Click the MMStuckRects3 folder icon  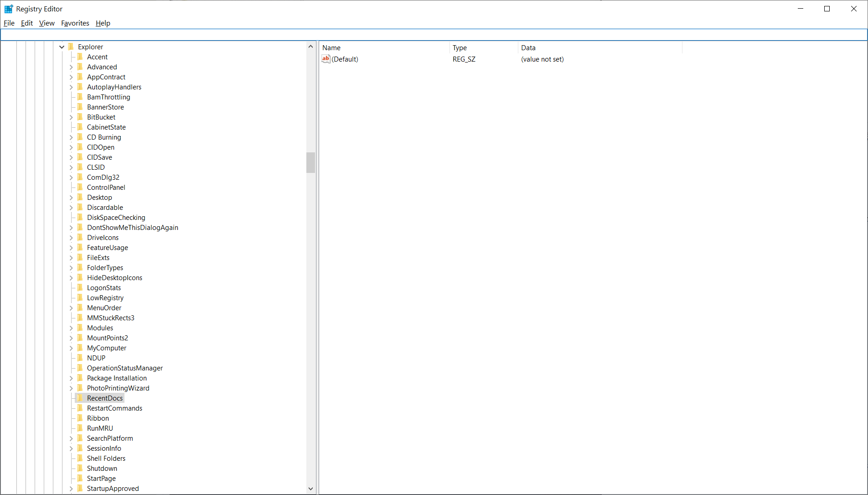[80, 318]
